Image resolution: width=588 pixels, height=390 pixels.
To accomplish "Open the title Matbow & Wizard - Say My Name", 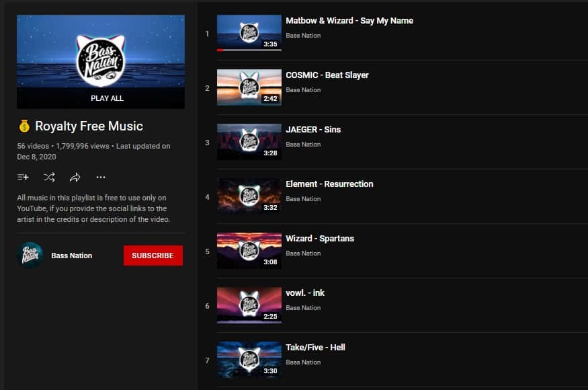I will (x=349, y=21).
